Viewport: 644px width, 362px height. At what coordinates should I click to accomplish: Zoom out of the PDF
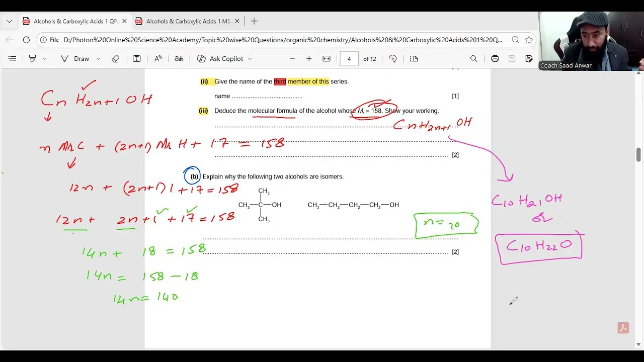click(x=292, y=59)
